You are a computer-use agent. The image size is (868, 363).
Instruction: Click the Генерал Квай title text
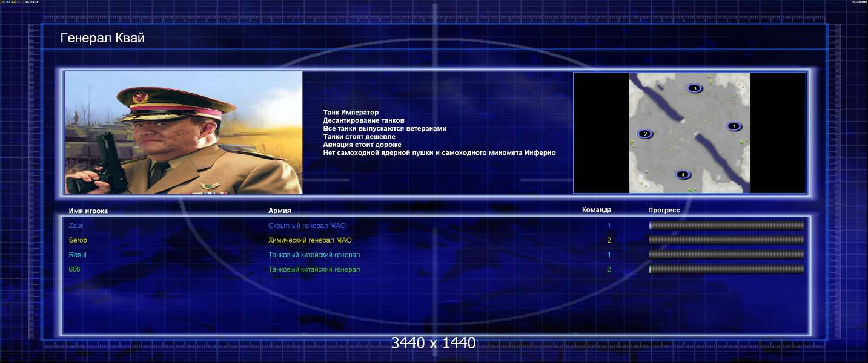coord(102,38)
